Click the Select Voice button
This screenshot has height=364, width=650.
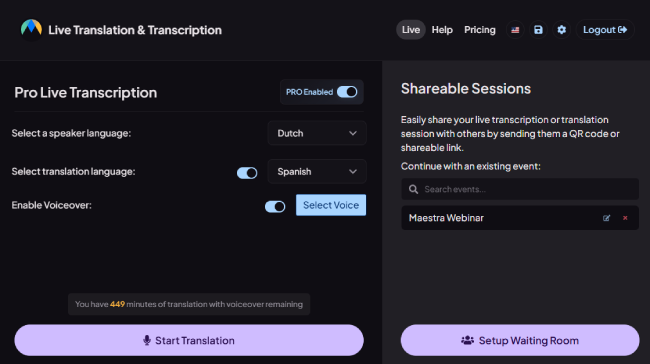[x=331, y=205]
